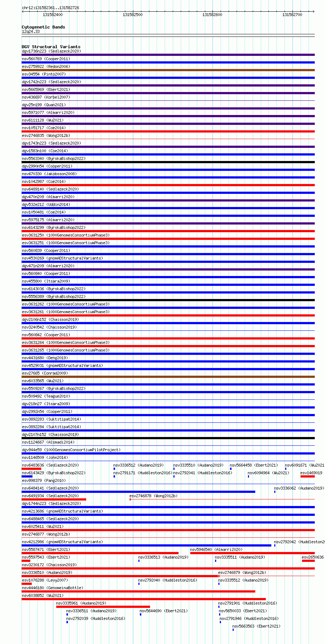Select the nsv5664458 (Ebert2021) label

[254, 465]
